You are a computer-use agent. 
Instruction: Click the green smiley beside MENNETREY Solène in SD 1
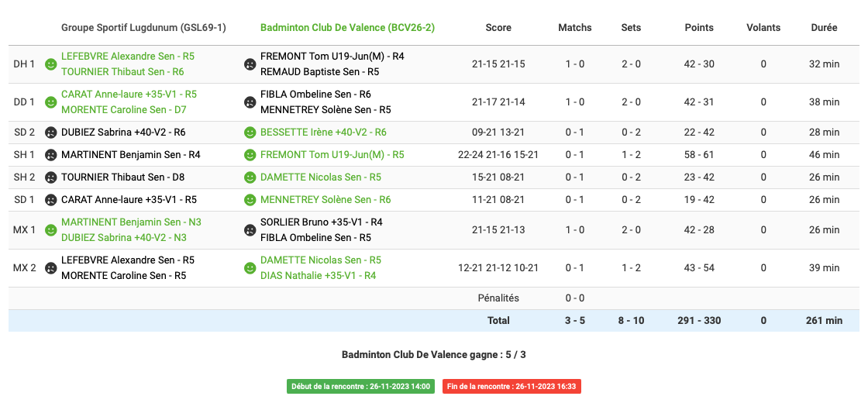tap(250, 200)
